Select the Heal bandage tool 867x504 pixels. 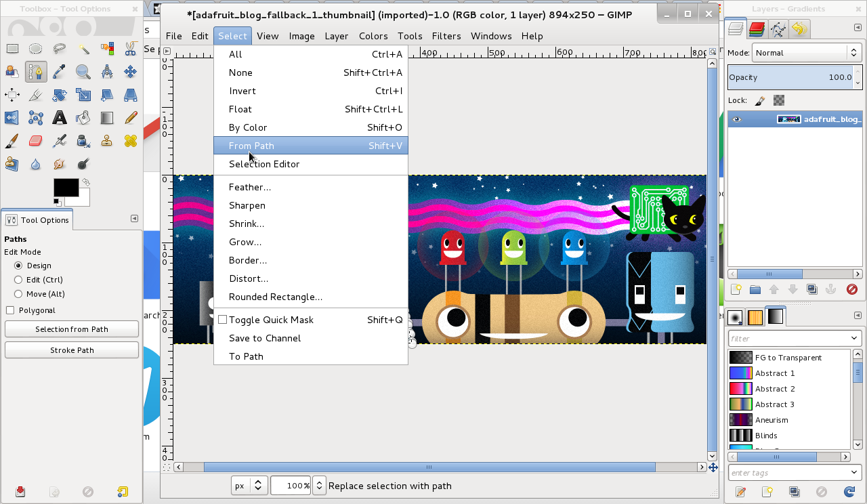point(131,141)
